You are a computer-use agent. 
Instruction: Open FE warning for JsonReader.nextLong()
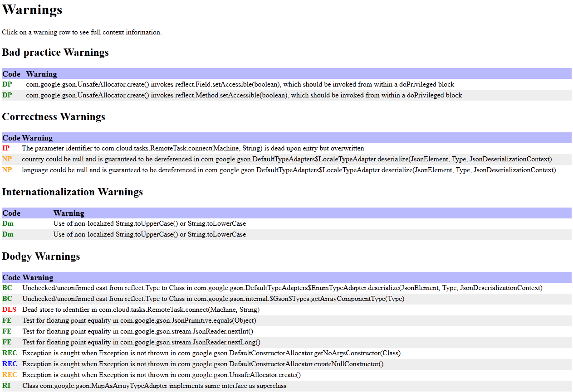(286, 342)
